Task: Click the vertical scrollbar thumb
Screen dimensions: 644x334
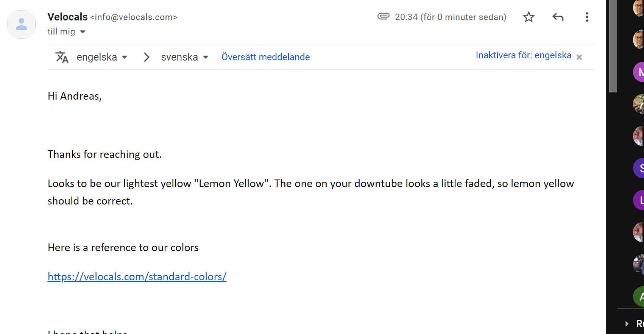Action: click(x=613, y=45)
